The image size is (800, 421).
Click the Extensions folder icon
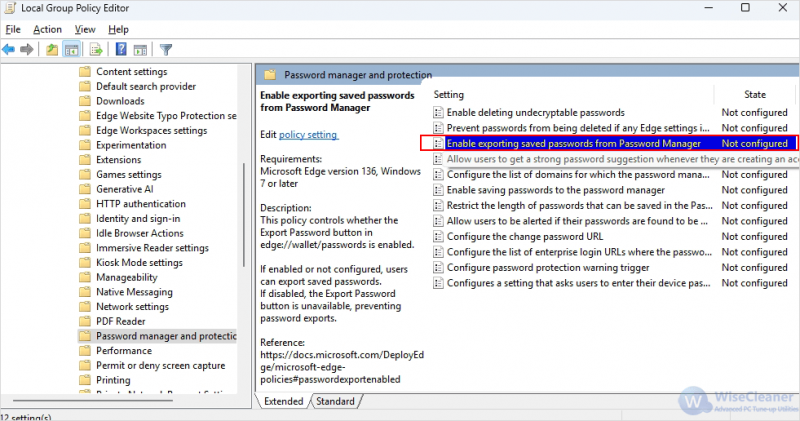click(x=85, y=160)
